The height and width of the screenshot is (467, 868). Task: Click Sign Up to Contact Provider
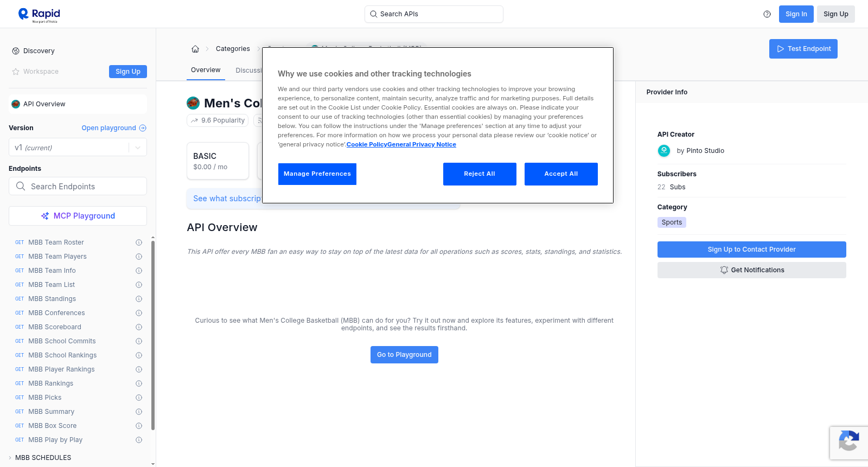752,250
